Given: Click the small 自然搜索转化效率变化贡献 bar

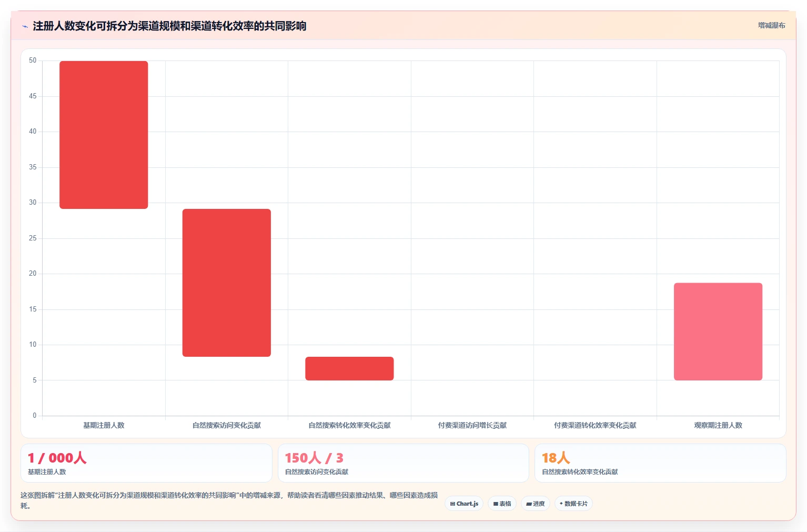Looking at the screenshot, I should [349, 368].
